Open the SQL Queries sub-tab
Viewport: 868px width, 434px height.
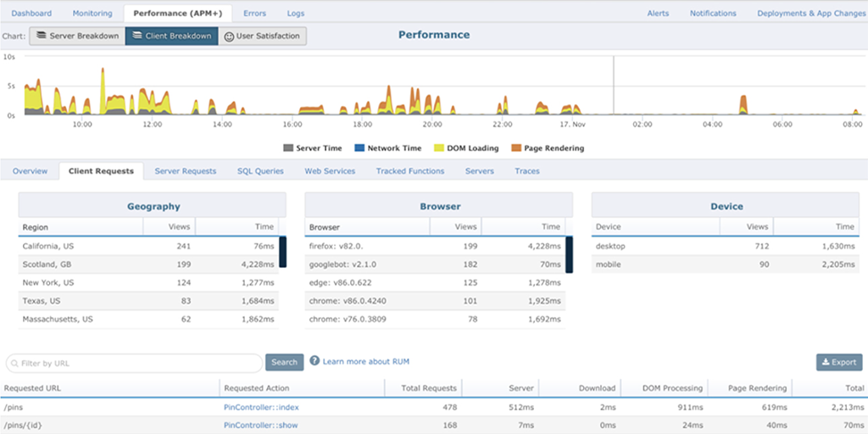260,171
